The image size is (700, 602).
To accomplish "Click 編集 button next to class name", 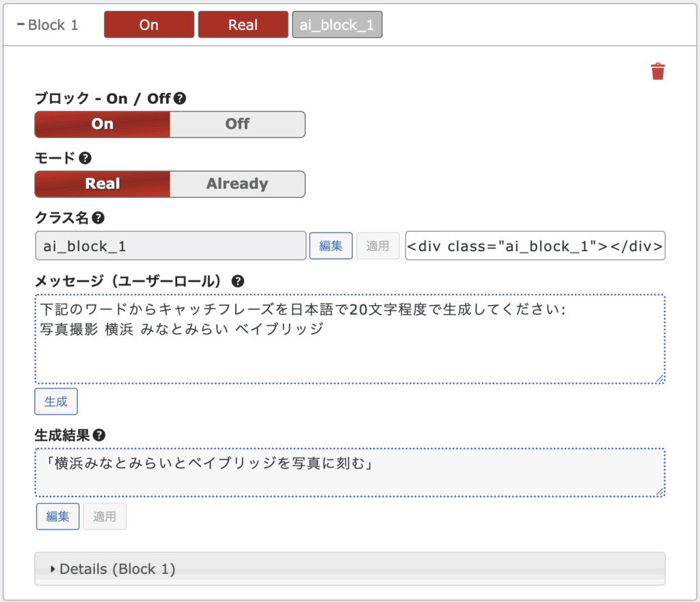I will click(x=331, y=246).
